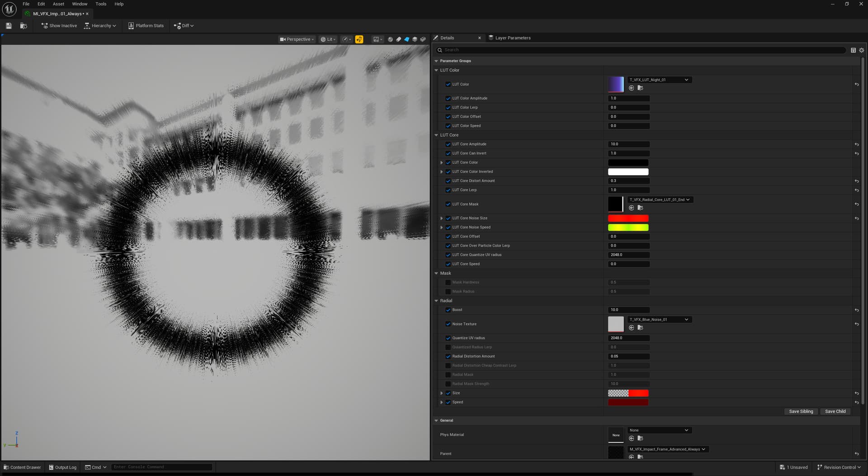This screenshot has height=476, width=868.
Task: Click the LUT Core Color Inverted swatch
Action: tap(628, 172)
